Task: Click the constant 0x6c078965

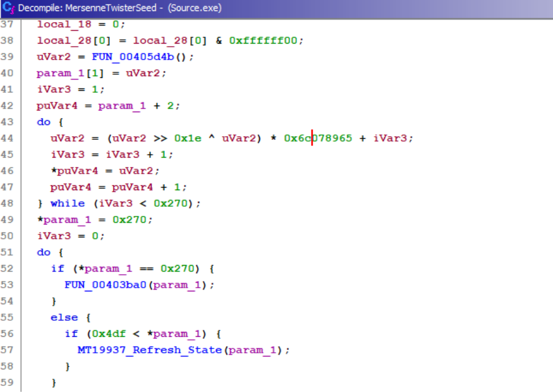Action: (x=318, y=138)
